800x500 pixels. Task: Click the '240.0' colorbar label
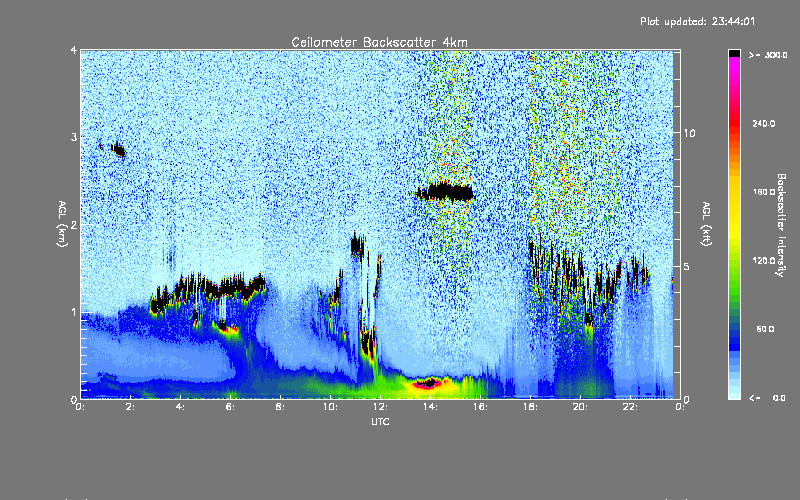pos(764,123)
